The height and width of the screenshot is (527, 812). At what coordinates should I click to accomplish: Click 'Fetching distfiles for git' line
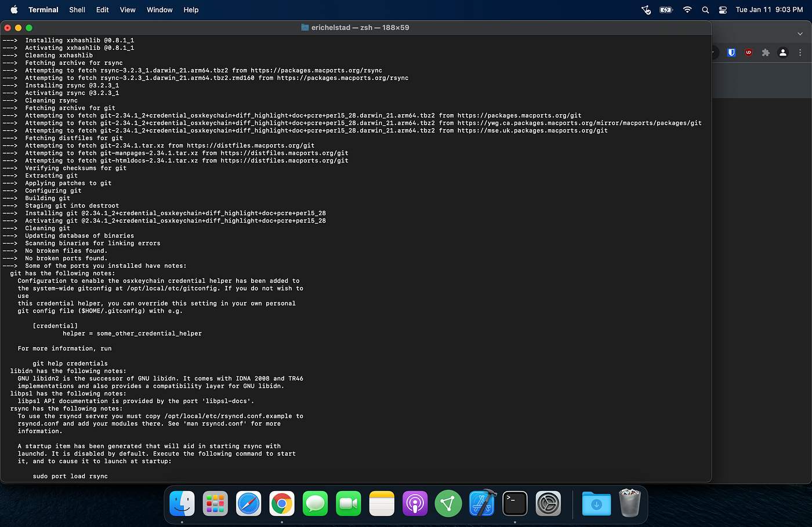pos(74,138)
